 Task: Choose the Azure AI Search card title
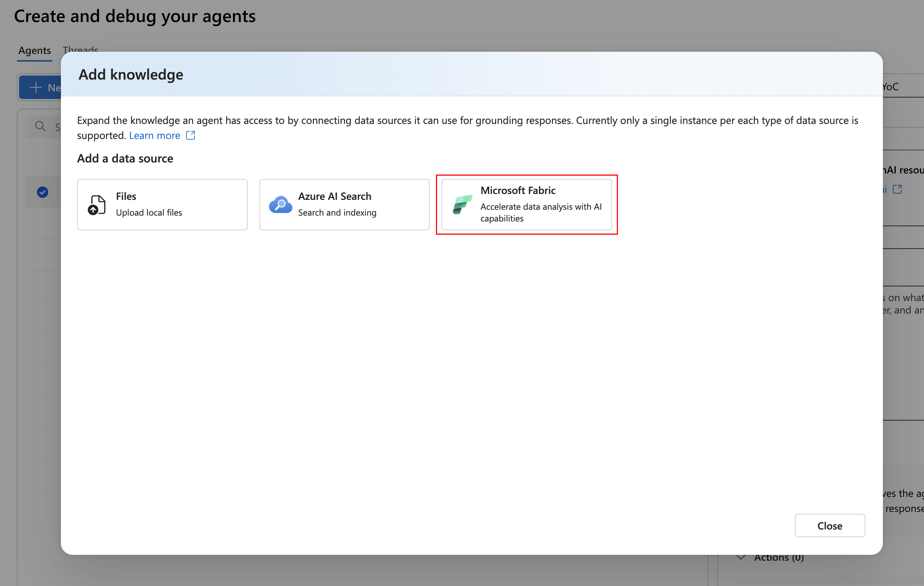(x=335, y=196)
